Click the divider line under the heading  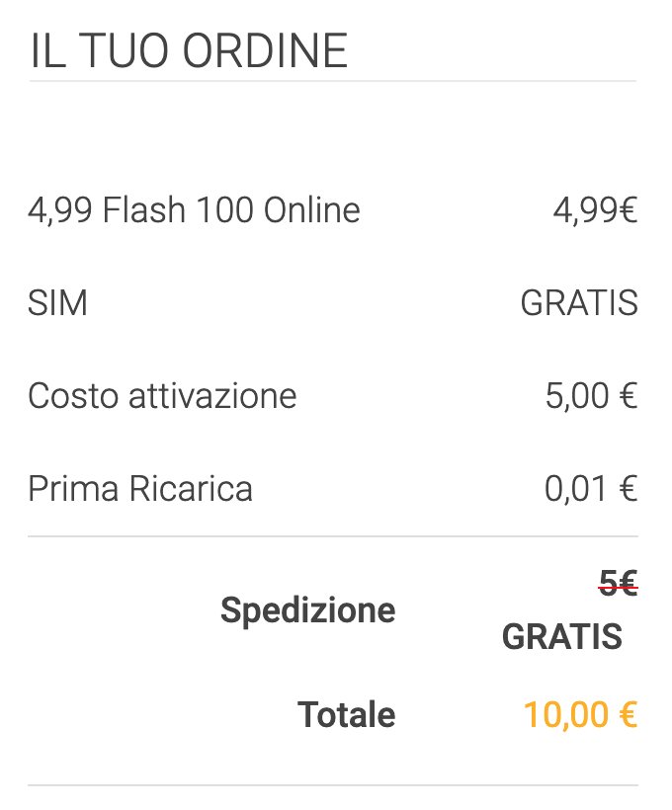pos(333,81)
